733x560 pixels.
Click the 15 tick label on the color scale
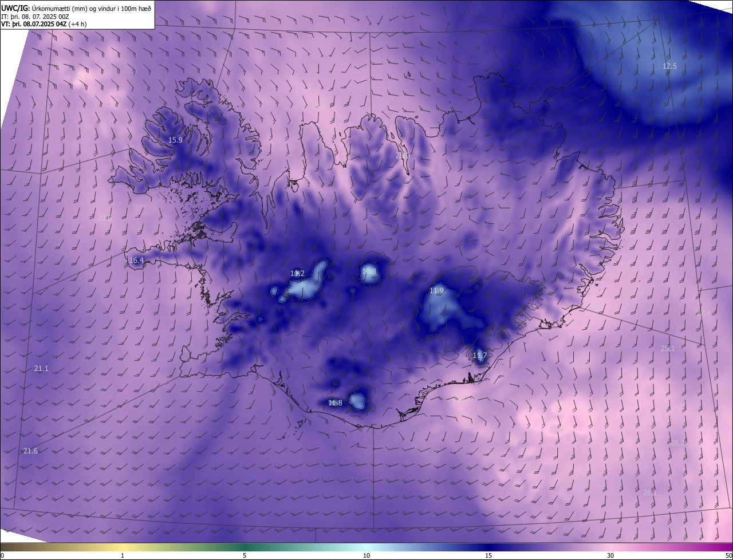pos(488,555)
